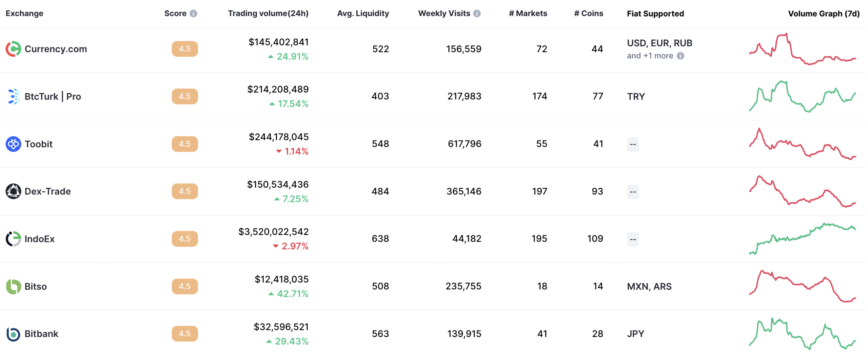Sort by Trading volume(24h) header
The height and width of the screenshot is (357, 868).
click(268, 14)
